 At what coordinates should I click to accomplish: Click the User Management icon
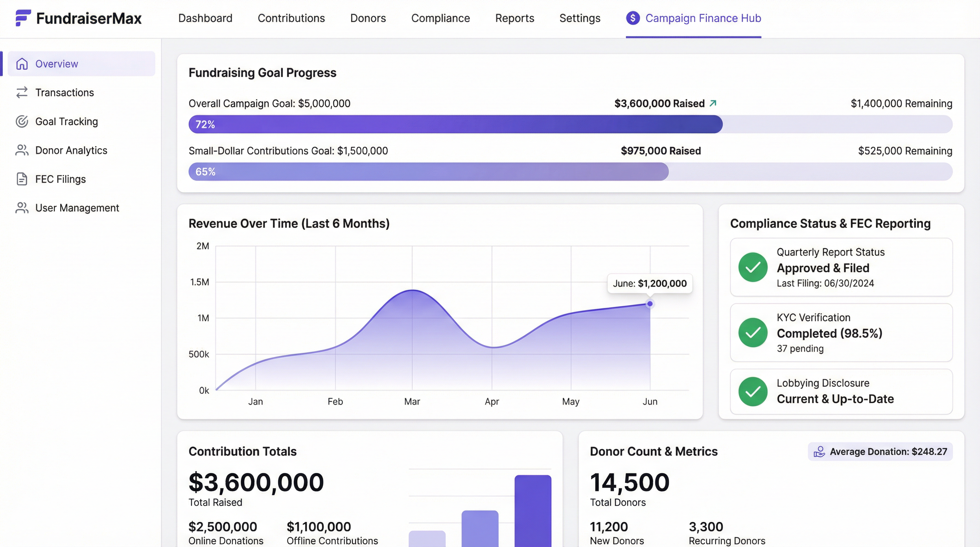pos(22,208)
